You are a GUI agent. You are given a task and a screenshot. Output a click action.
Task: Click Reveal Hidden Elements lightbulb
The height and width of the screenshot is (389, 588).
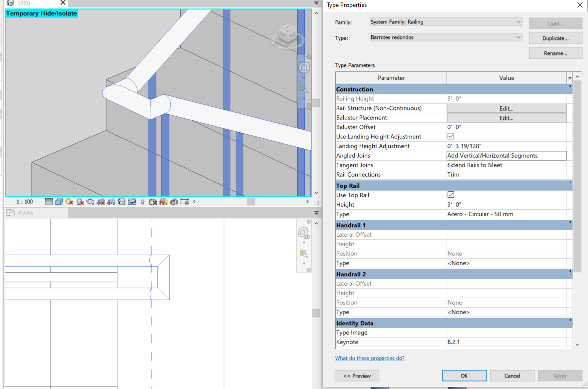coord(142,201)
